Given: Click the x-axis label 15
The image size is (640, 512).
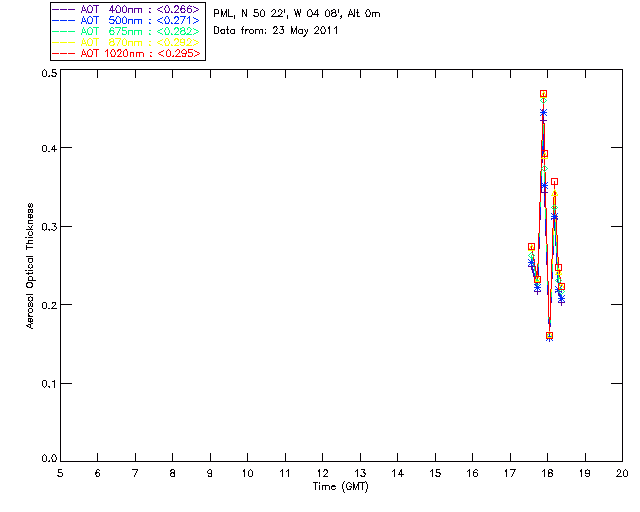Looking at the screenshot, I should tap(435, 473).
